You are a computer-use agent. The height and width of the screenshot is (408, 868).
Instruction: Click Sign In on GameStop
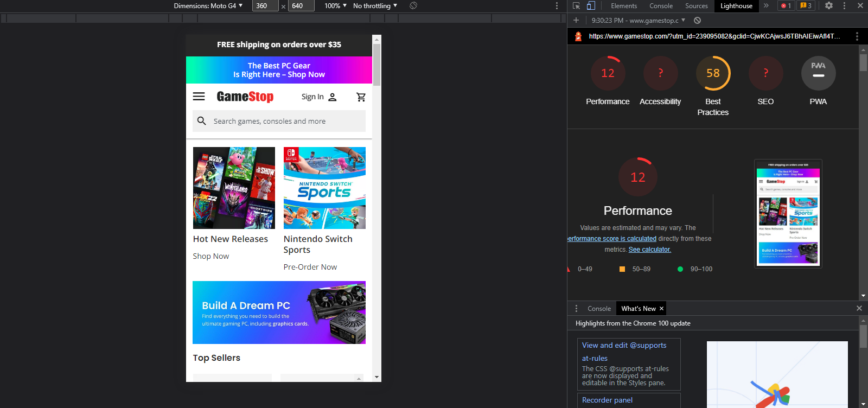click(319, 97)
